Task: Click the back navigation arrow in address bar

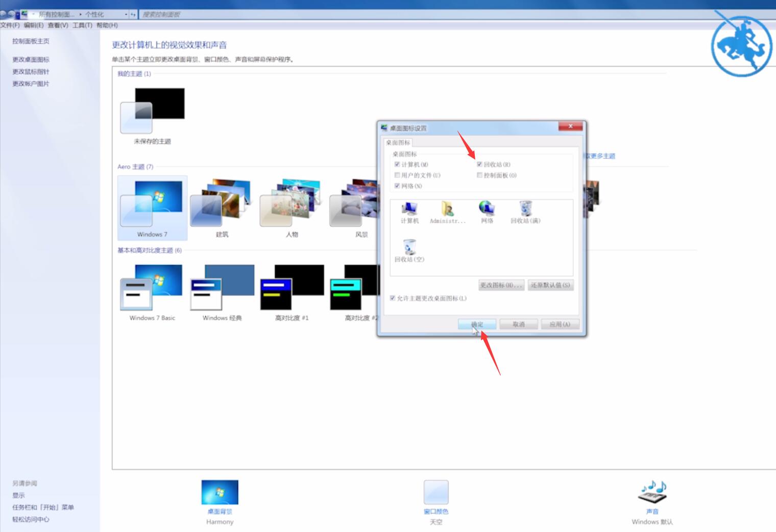Action: pos(4,14)
